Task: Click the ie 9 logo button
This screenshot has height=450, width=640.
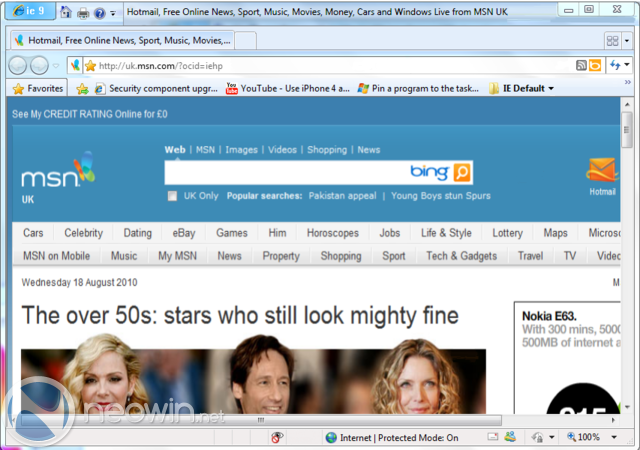Action: (30, 11)
